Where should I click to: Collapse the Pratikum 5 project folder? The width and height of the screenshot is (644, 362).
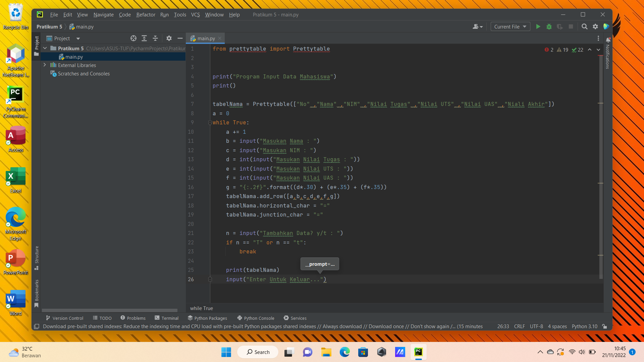click(45, 48)
